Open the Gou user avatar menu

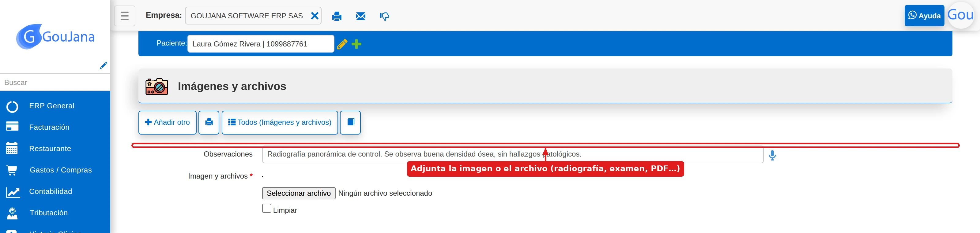pyautogui.click(x=961, y=15)
